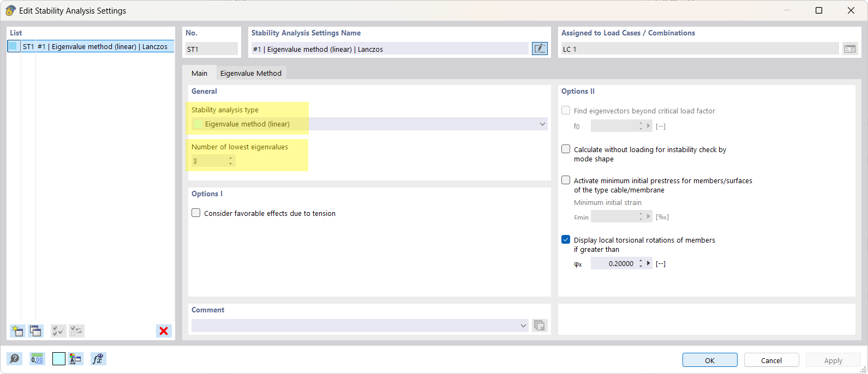The image size is (868, 374).
Task: Duplicate the selected stability settings
Action: pyautogui.click(x=36, y=331)
